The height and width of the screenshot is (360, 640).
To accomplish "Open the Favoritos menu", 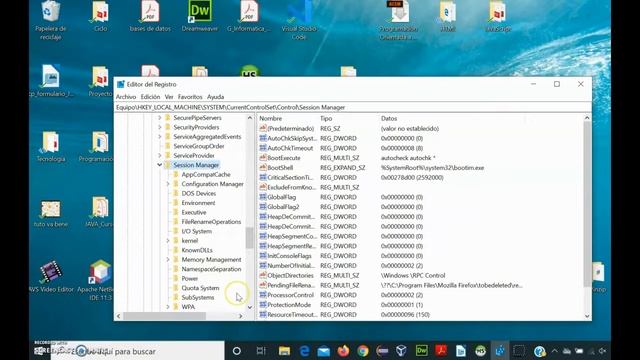I will coord(190,97).
